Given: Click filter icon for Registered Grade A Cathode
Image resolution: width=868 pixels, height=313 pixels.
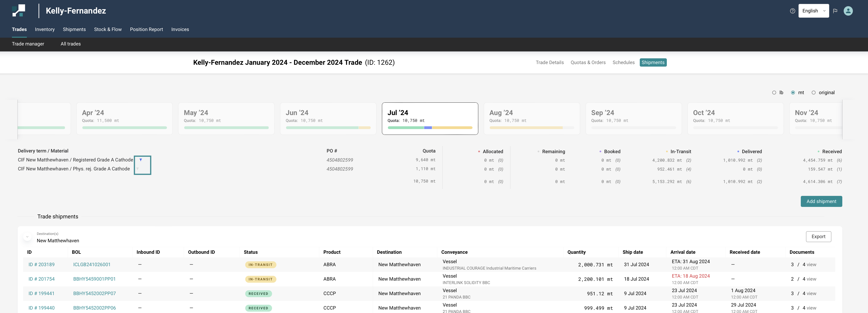Looking at the screenshot, I should click(141, 160).
